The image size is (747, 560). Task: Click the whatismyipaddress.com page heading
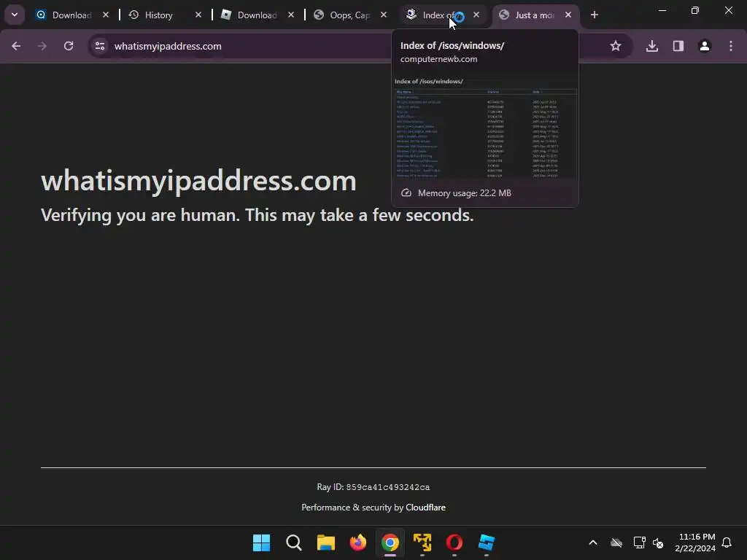(x=198, y=181)
